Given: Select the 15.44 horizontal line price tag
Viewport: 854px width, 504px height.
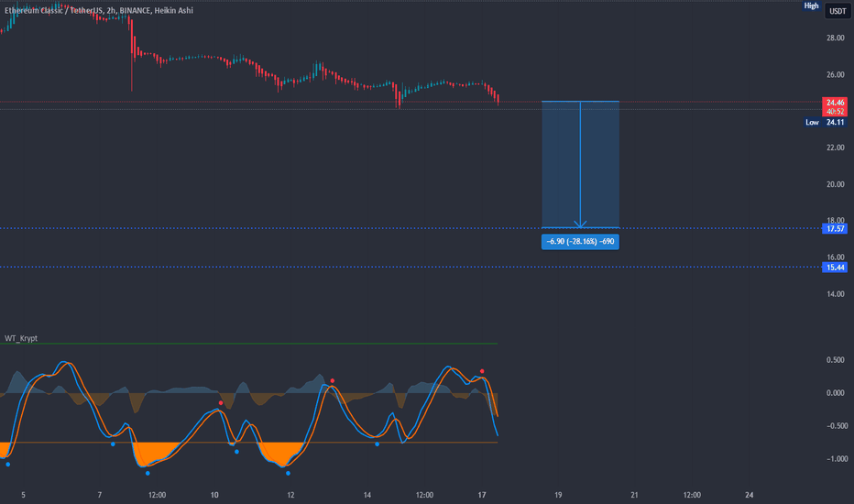Looking at the screenshot, I should pyautogui.click(x=835, y=267).
